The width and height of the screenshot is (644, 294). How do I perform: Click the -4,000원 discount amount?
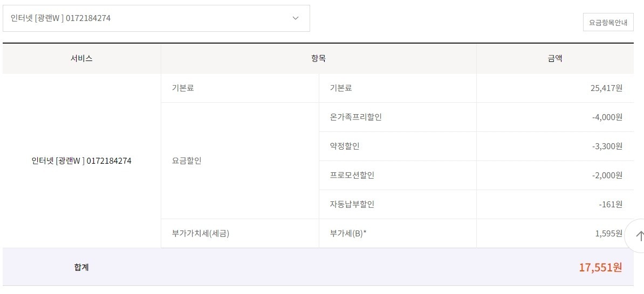pyautogui.click(x=607, y=117)
